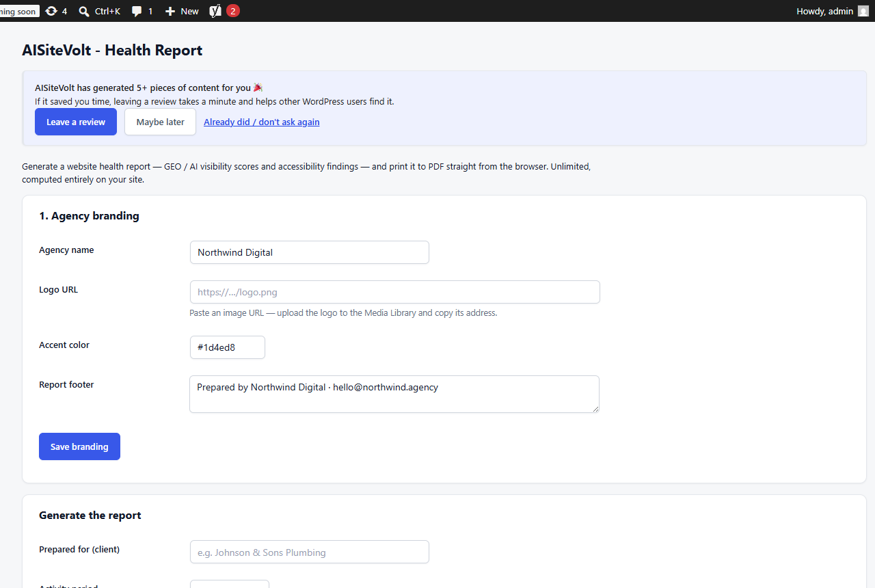Click the Coming soon badge

point(19,11)
